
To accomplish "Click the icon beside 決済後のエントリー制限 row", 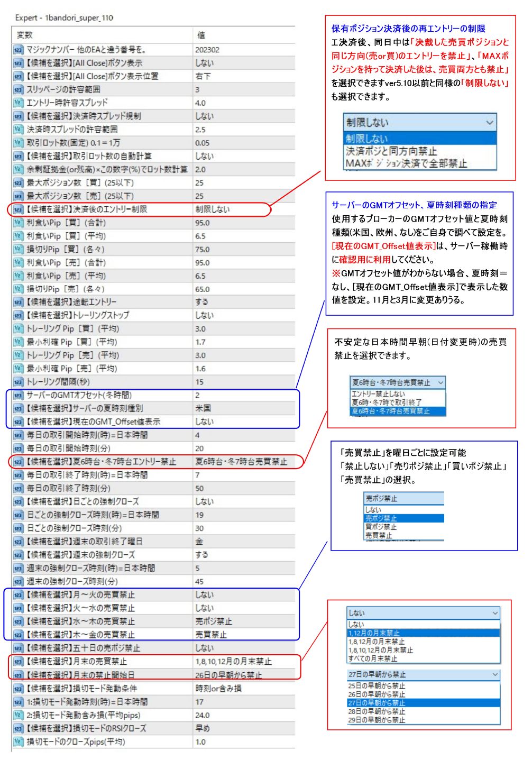I will click(18, 209).
